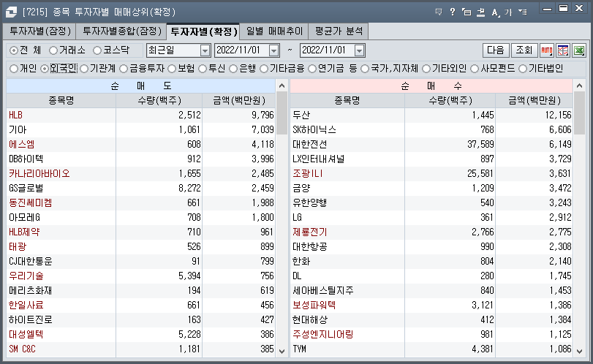Image resolution: width=593 pixels, height=364 pixels.
Task: Select the 보험 radio button
Action: pyautogui.click(x=172, y=69)
